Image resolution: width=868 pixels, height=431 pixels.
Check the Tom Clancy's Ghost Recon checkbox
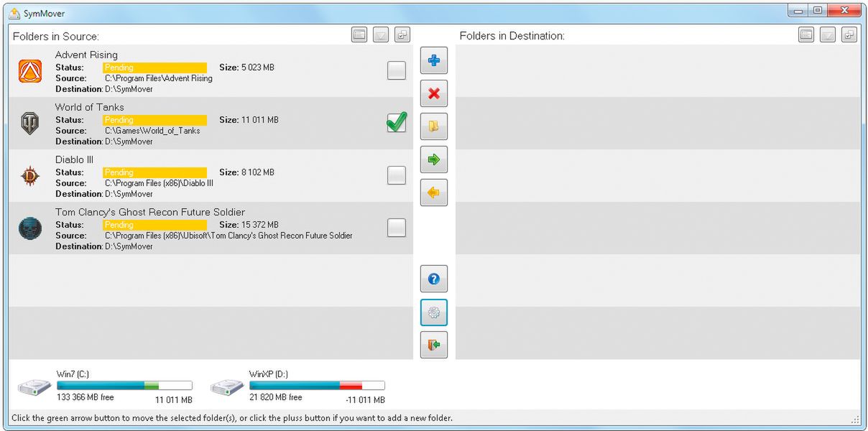(397, 228)
